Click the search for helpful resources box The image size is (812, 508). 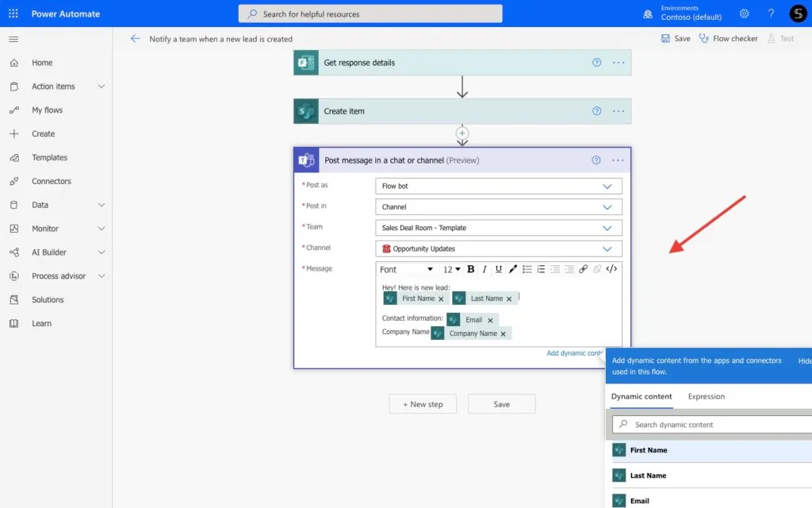[370, 14]
